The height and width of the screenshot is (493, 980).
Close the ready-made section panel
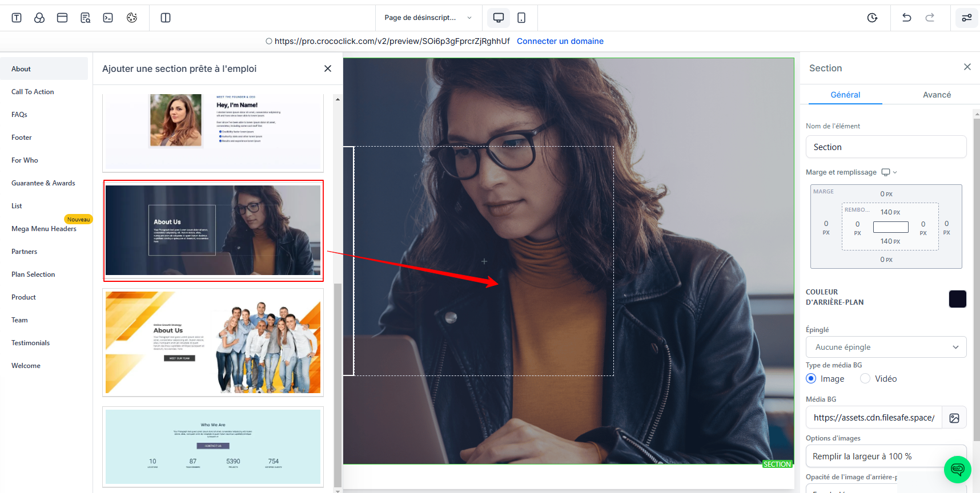(x=328, y=68)
